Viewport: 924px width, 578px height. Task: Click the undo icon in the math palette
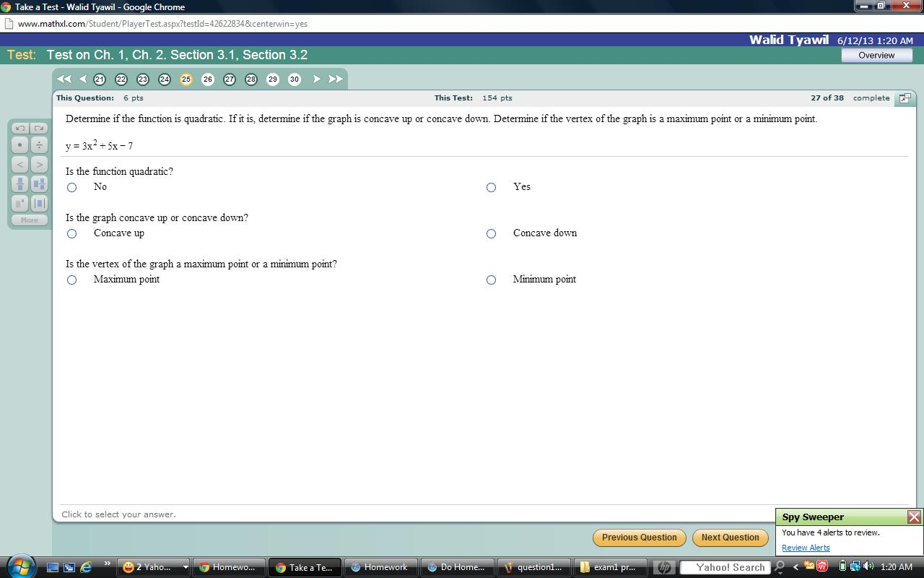19,128
